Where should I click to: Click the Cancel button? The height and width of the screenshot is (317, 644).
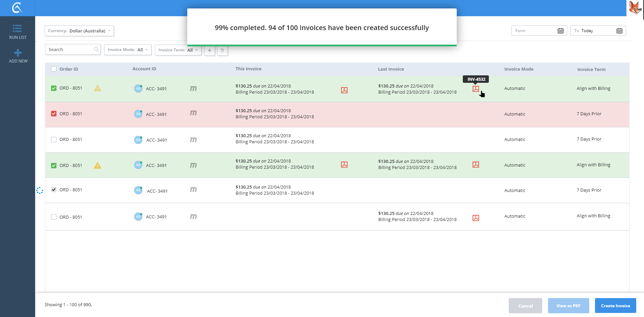[525, 306]
